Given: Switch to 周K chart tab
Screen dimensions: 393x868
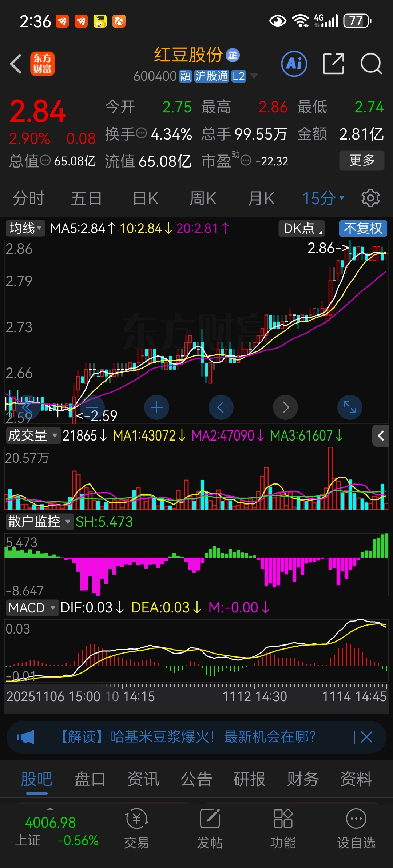Looking at the screenshot, I should click(203, 198).
